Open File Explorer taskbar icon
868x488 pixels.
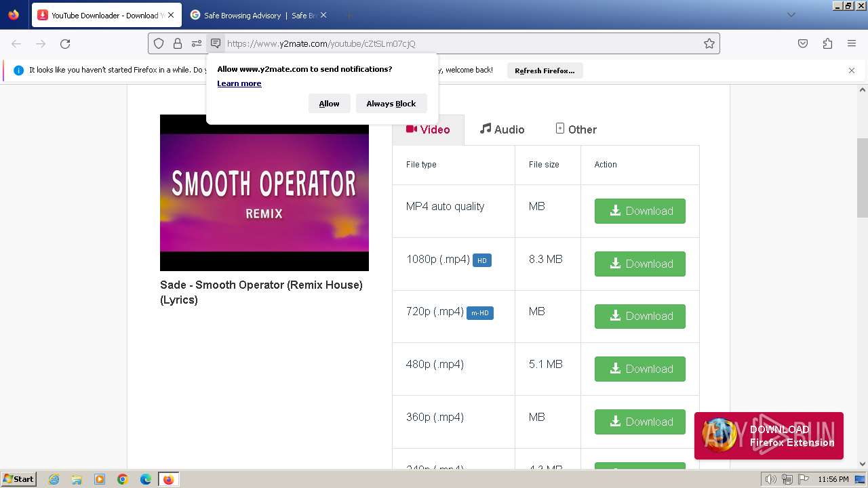point(77,479)
